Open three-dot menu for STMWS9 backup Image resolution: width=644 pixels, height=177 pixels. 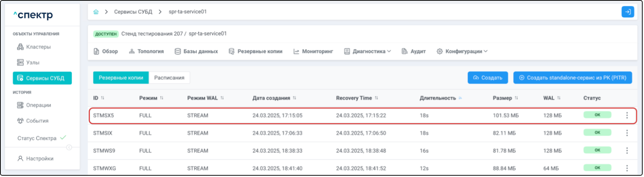click(x=627, y=151)
